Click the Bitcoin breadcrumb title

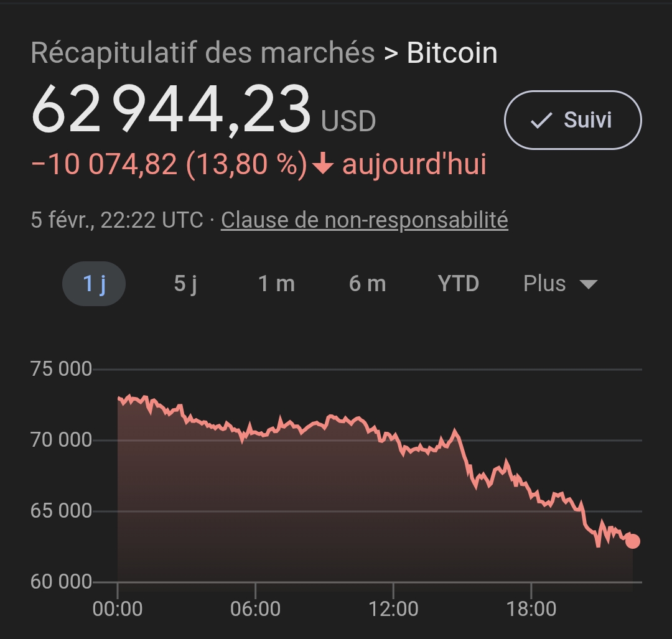(452, 54)
